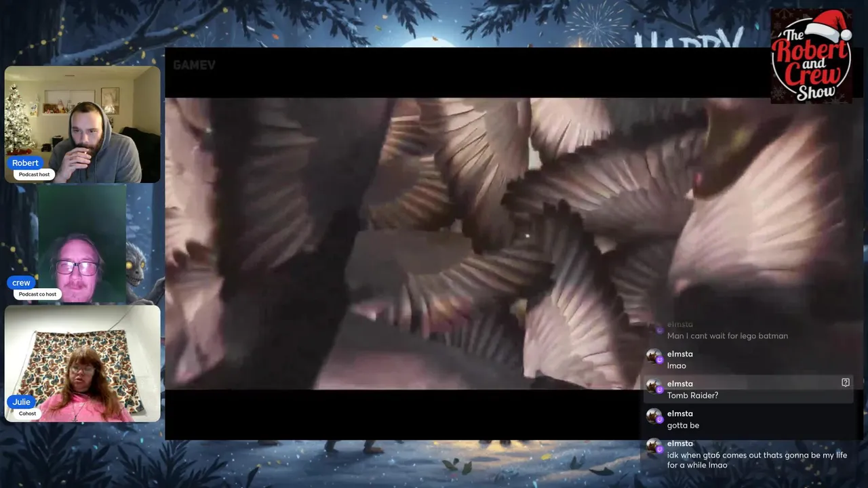868x488 pixels.
Task: Select Robert's webcam feed
Action: [83, 124]
